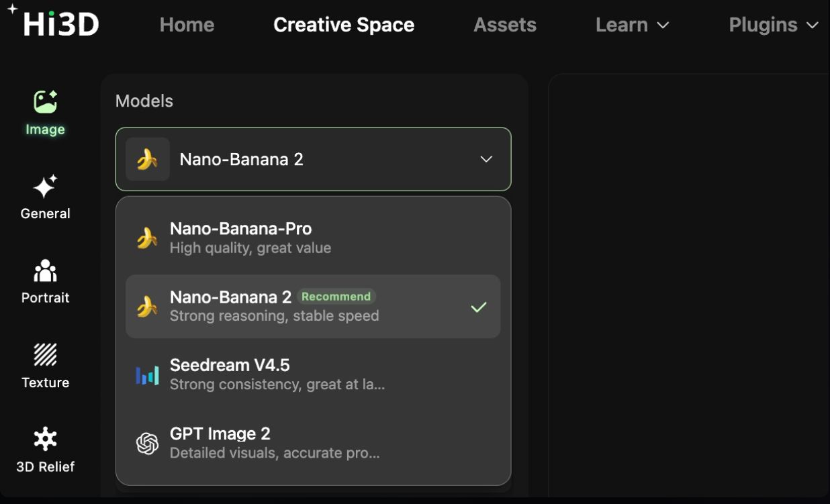Click the green Recommend badge

click(336, 297)
